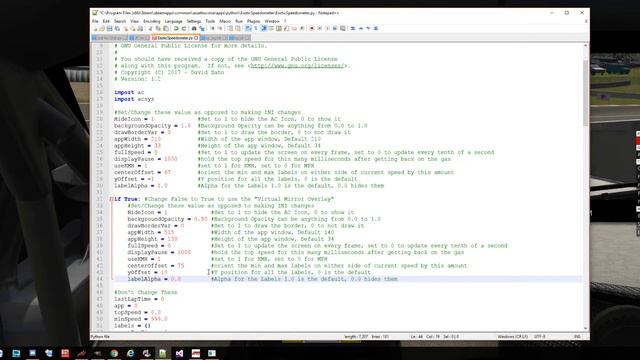Print the document using the printer icon

(x=140, y=29)
